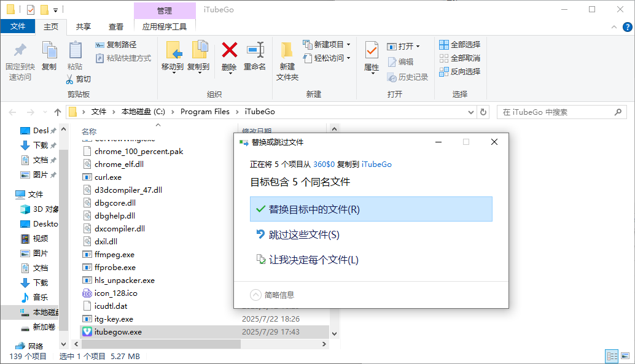Open the 文件 file tab
The image size is (635, 364).
[17, 26]
